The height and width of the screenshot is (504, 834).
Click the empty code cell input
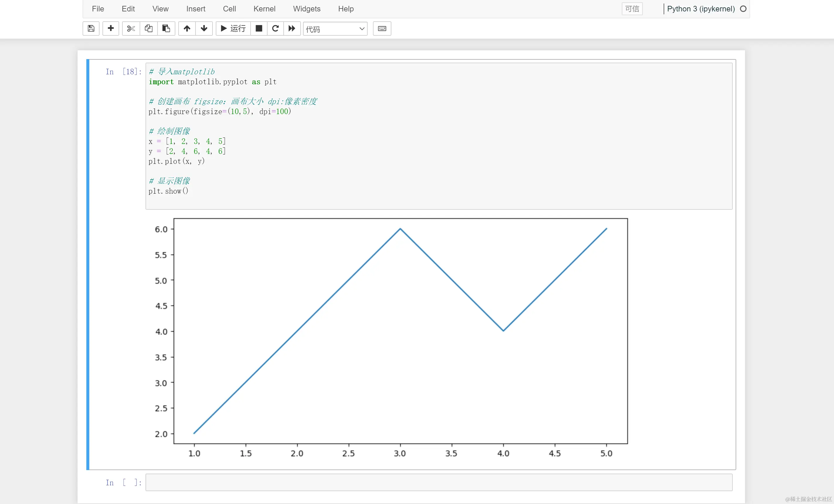tap(438, 482)
